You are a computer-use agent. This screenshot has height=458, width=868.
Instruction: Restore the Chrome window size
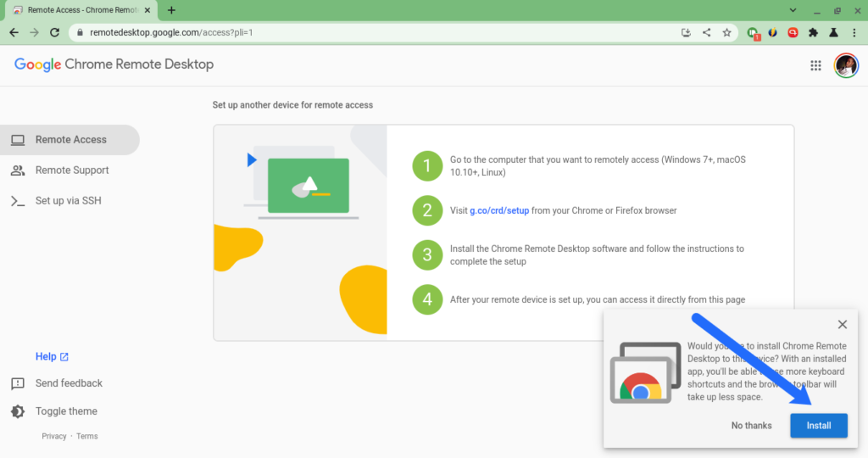[837, 10]
